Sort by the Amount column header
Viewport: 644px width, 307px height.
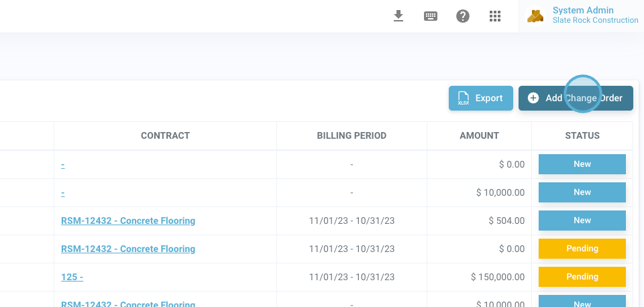click(479, 135)
